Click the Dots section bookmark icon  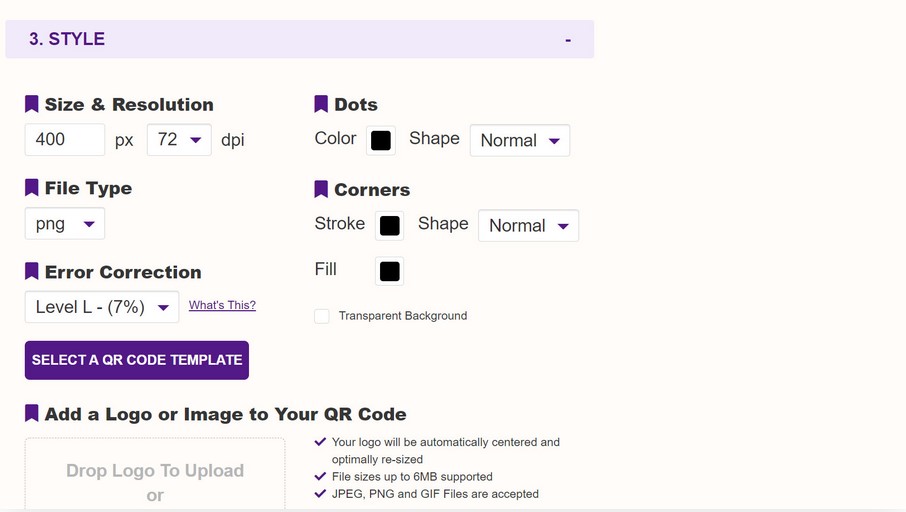[321, 104]
